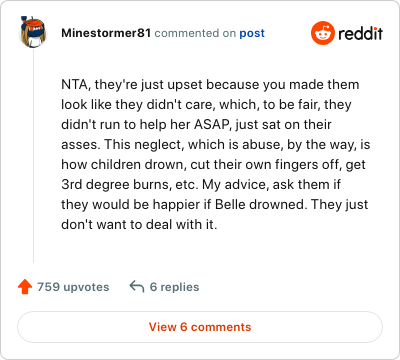Image resolution: width=400 pixels, height=360 pixels.
Task: Click the phrase "how children drown"
Action: pos(122,165)
